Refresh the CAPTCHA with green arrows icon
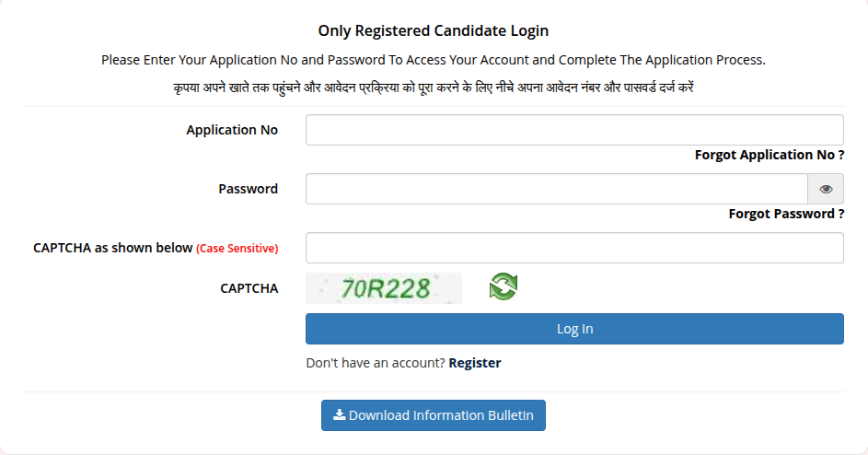This screenshot has width=868, height=455. click(x=503, y=286)
